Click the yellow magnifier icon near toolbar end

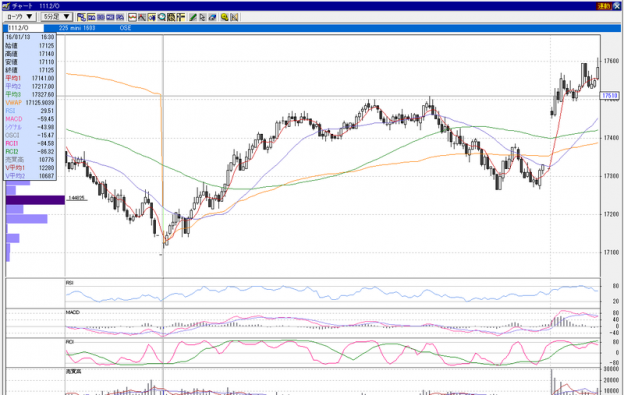point(224,17)
